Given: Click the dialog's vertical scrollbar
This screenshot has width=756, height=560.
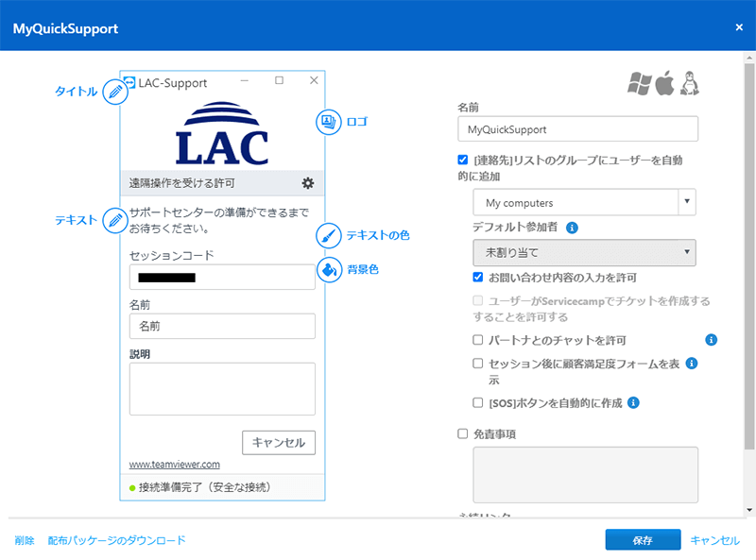Looking at the screenshot, I should coord(748,255).
